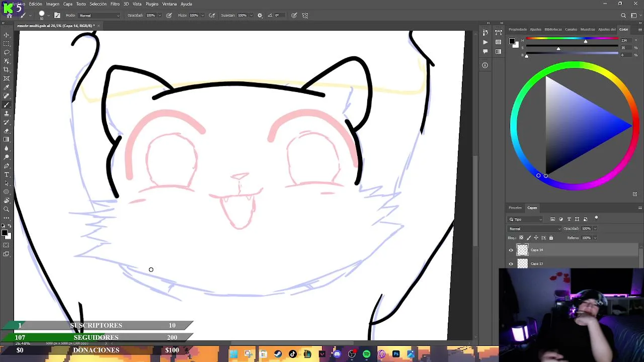Screen dimensions: 644x362
Task: Switch to the Canales tab
Action: tap(571, 29)
